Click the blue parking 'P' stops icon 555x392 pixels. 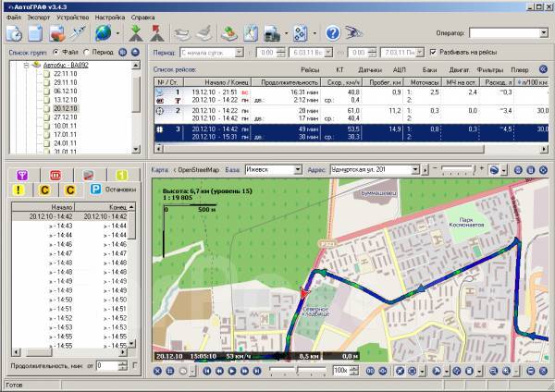[94, 189]
